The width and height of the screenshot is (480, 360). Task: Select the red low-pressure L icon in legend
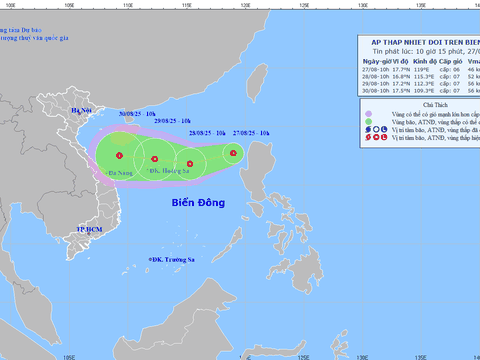point(384,137)
